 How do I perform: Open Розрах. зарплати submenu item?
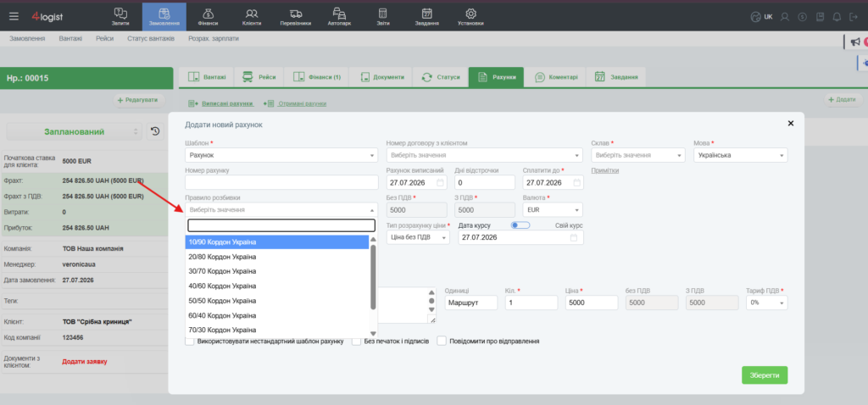(214, 39)
